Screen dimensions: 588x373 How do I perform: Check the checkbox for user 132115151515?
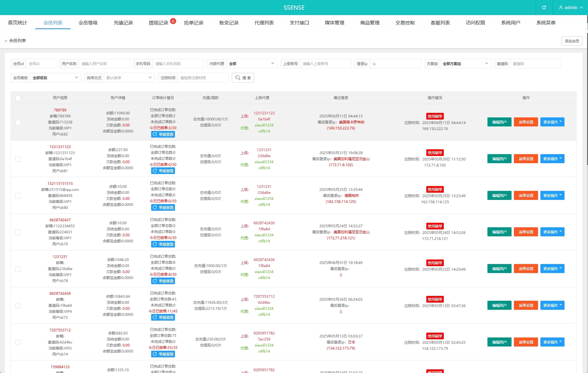[x=18, y=196]
